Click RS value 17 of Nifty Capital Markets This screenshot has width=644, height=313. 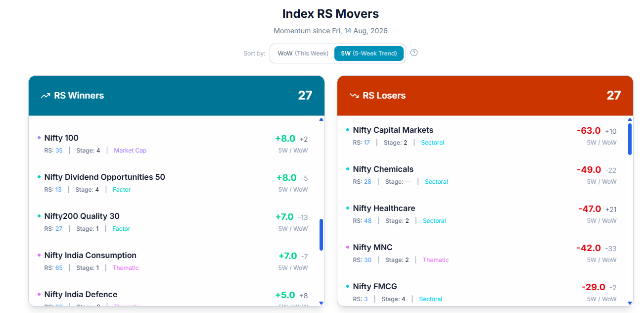(367, 143)
